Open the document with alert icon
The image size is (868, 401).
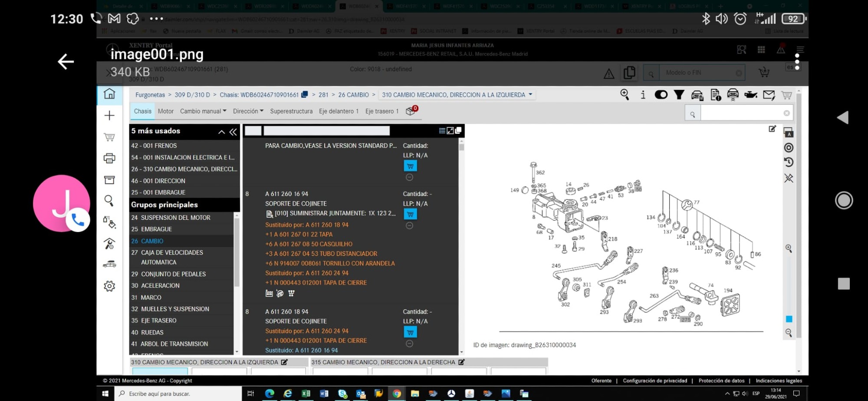pos(716,95)
